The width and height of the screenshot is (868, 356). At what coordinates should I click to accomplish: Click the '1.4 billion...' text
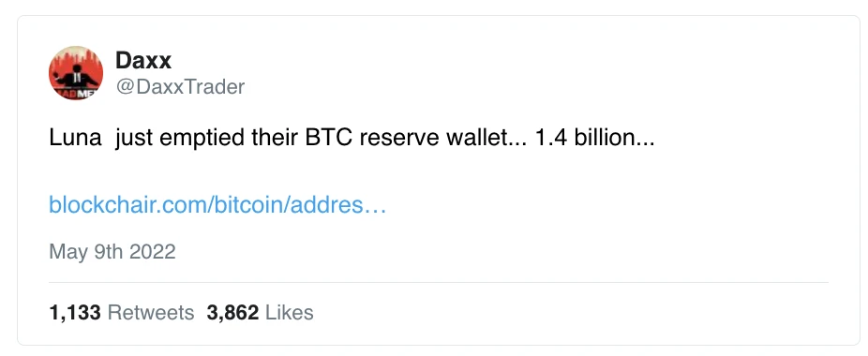pos(595,138)
